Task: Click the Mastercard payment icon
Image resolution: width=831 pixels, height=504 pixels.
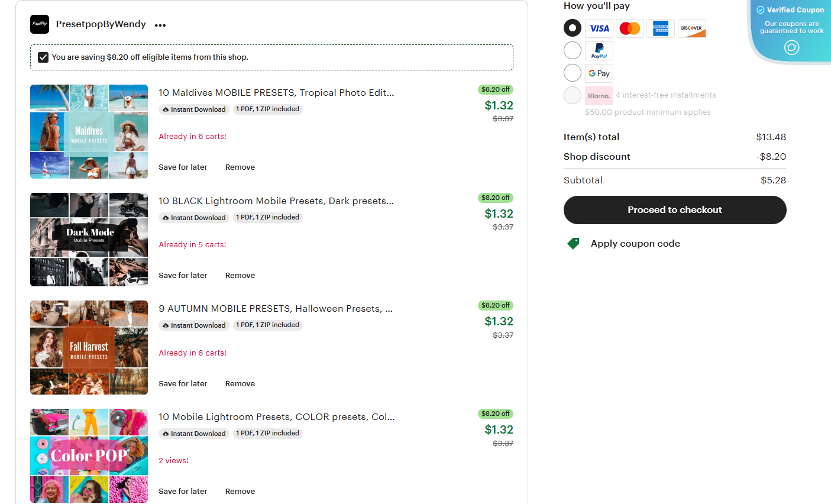Action: 629,28
